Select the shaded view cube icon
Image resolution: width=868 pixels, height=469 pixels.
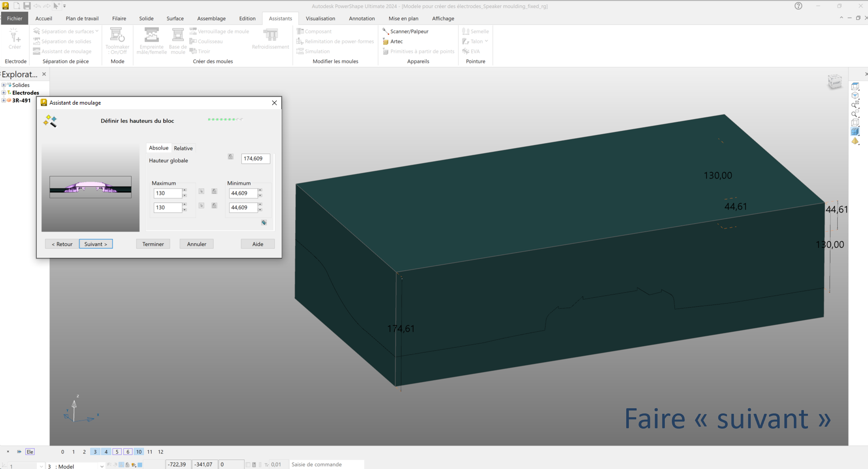point(855,132)
